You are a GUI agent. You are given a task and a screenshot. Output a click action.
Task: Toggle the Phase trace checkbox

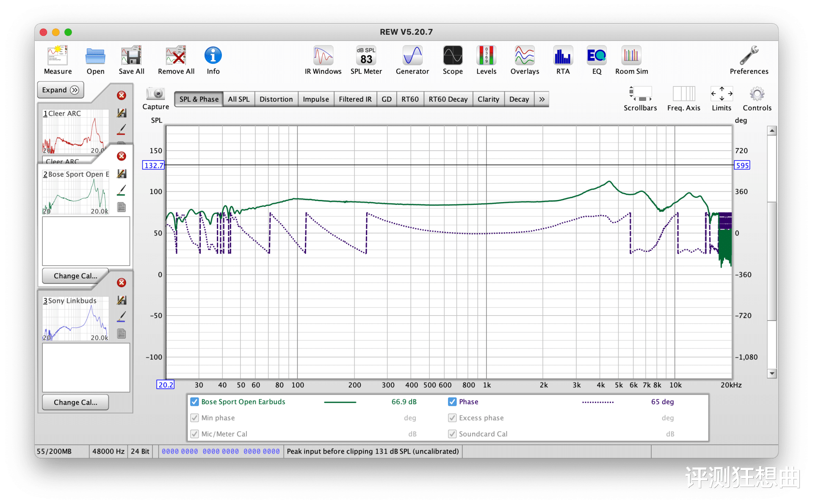[452, 402]
